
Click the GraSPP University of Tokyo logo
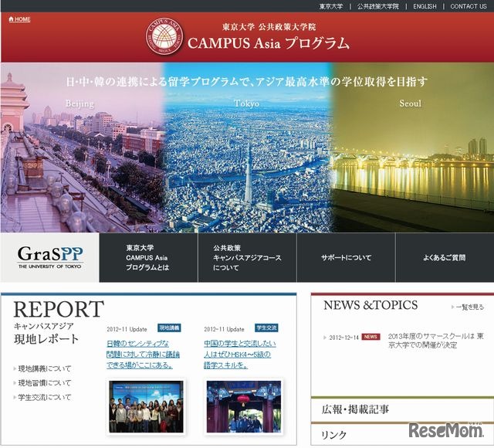pos(50,257)
